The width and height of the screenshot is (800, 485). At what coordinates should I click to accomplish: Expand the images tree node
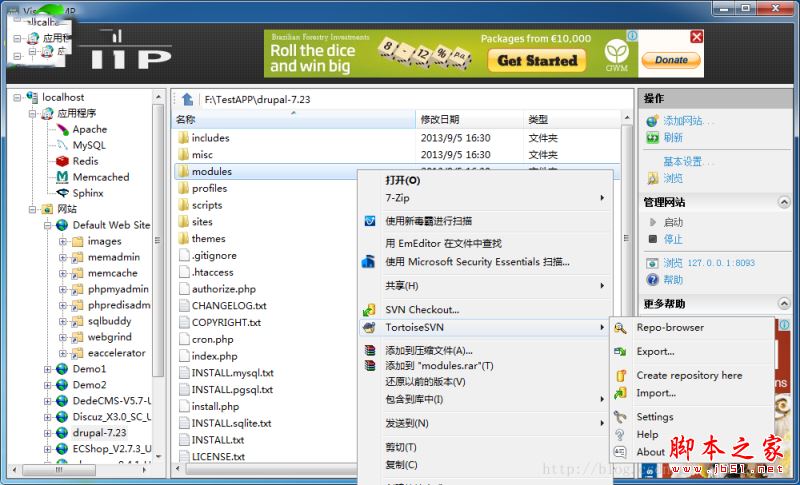[63, 241]
